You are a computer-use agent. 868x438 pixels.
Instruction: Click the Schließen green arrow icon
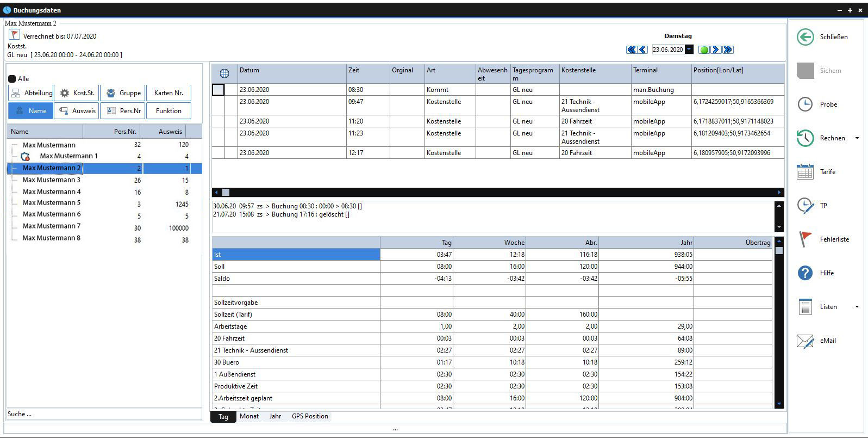coord(805,37)
